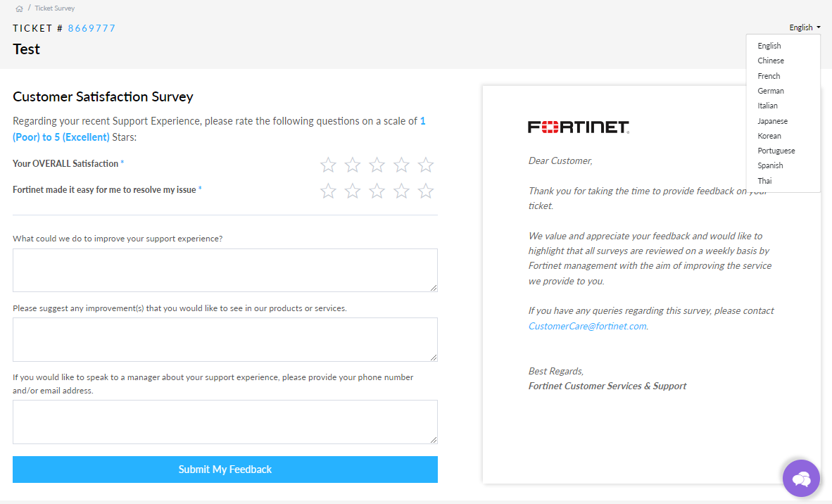This screenshot has height=504, width=832.
Task: Select Chinese from language list
Action: [771, 61]
